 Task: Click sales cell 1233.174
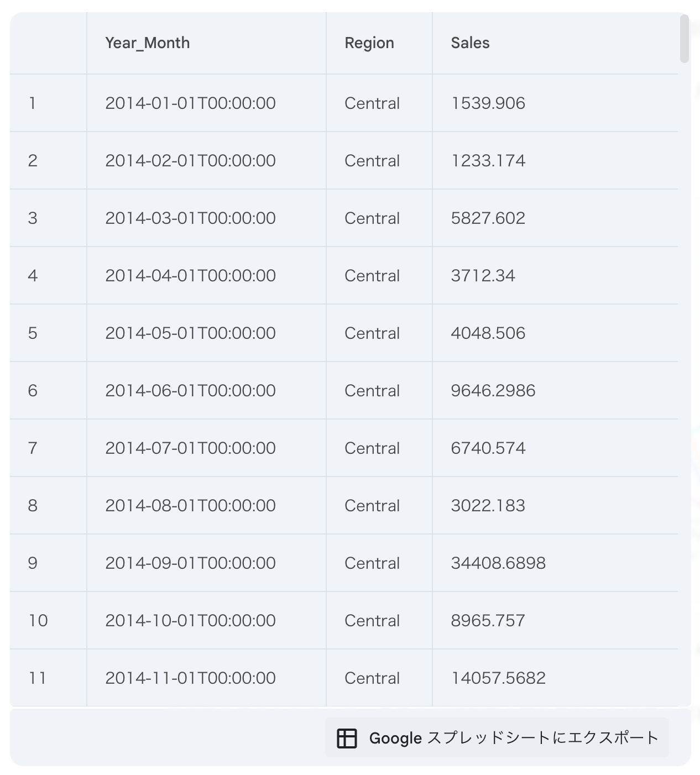(x=488, y=161)
